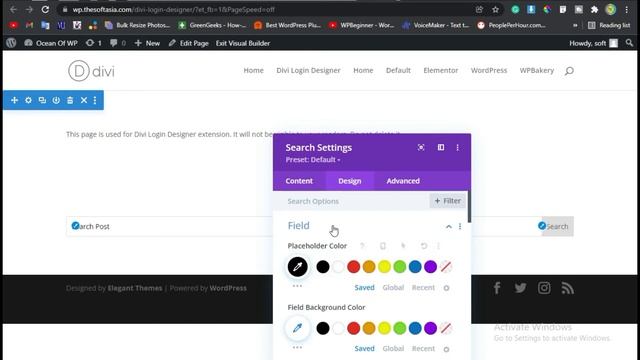
Task: Open Divi Login Designer nav link
Action: coord(308,70)
